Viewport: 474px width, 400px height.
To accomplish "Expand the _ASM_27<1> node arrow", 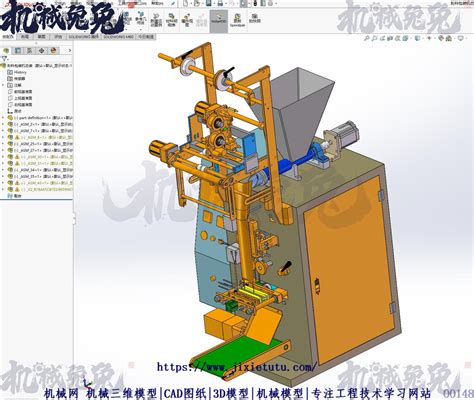I will [x=3, y=150].
